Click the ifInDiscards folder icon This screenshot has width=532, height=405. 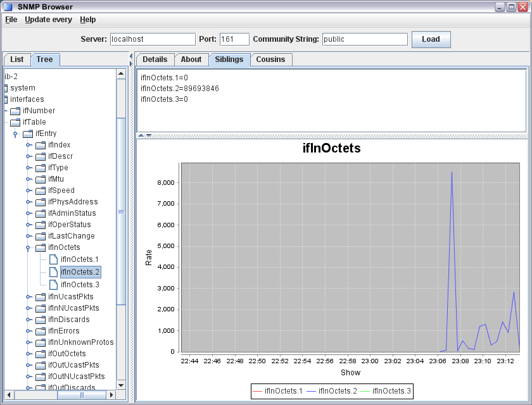click(x=41, y=320)
